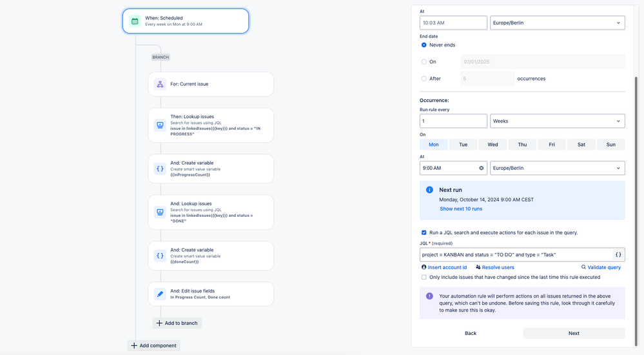Image resolution: width=644 pixels, height=355 pixels.
Task: Click the Next run date text
Action: (486, 199)
